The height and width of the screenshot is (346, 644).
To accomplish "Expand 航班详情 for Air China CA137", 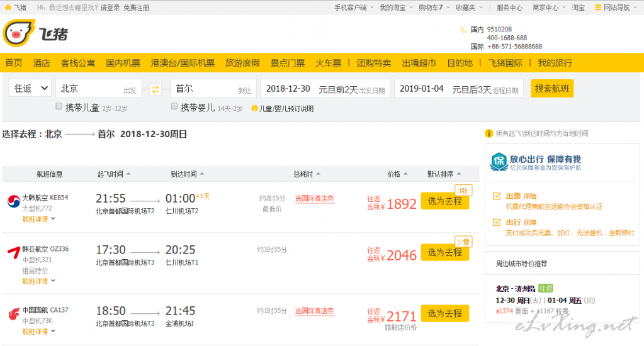I will tap(38, 332).
